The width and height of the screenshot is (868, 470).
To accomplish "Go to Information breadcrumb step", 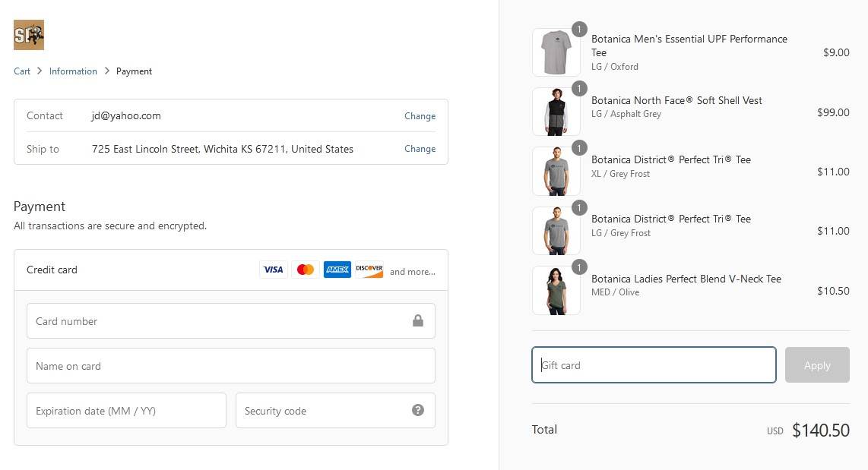I will (73, 71).
